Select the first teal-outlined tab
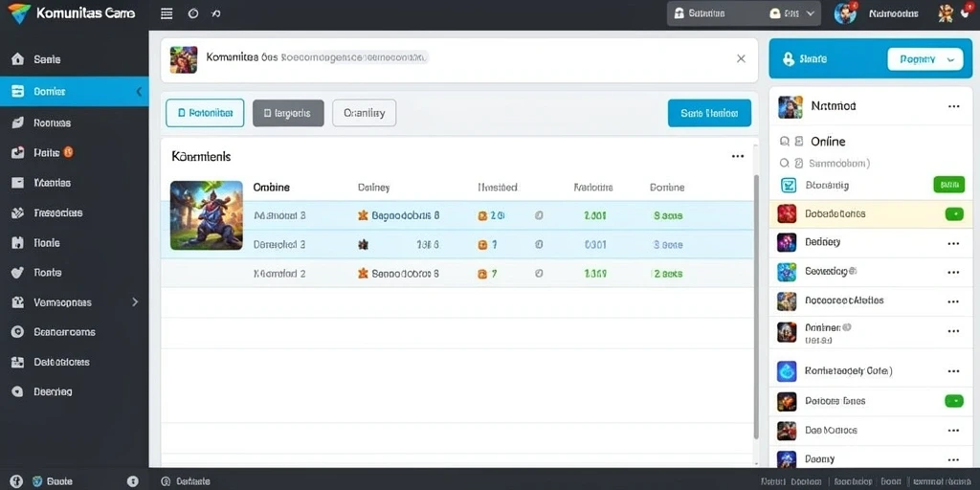The width and height of the screenshot is (980, 490). click(205, 113)
